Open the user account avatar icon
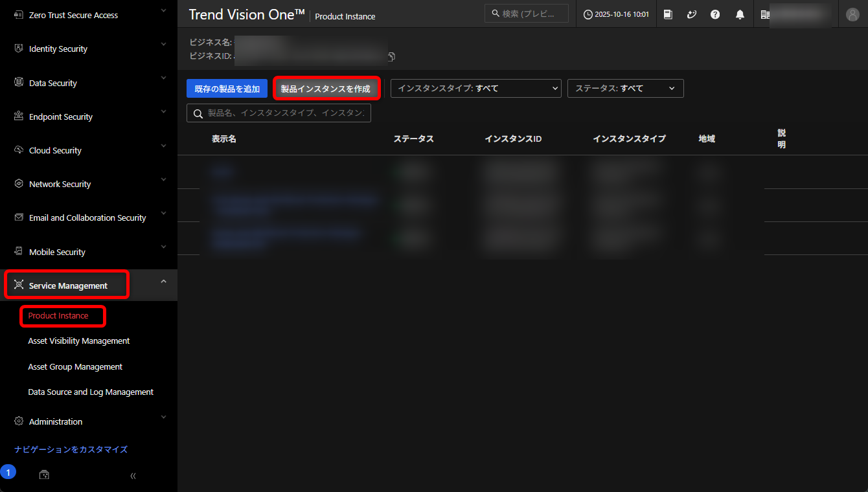The image size is (868, 492). [852, 14]
